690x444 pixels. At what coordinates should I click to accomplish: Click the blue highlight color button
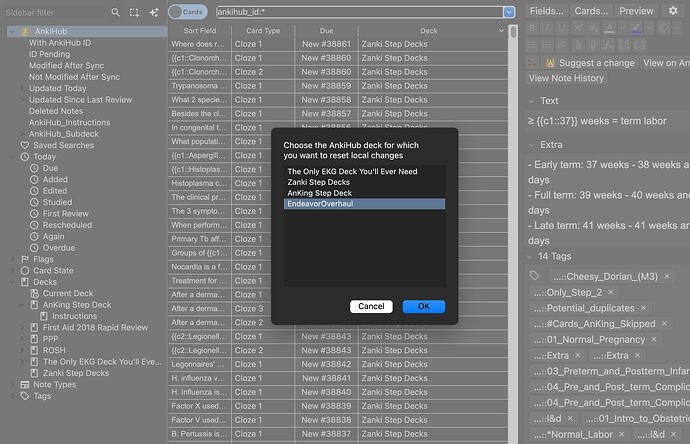click(635, 28)
